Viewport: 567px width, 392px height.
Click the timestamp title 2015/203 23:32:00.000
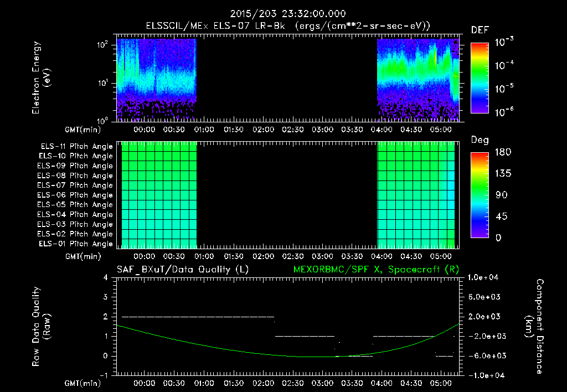coord(288,14)
